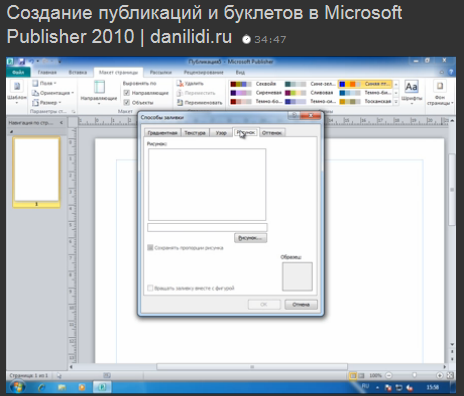Select the Градиентная tab in dialog
This screenshot has width=464, height=396.
[x=162, y=133]
